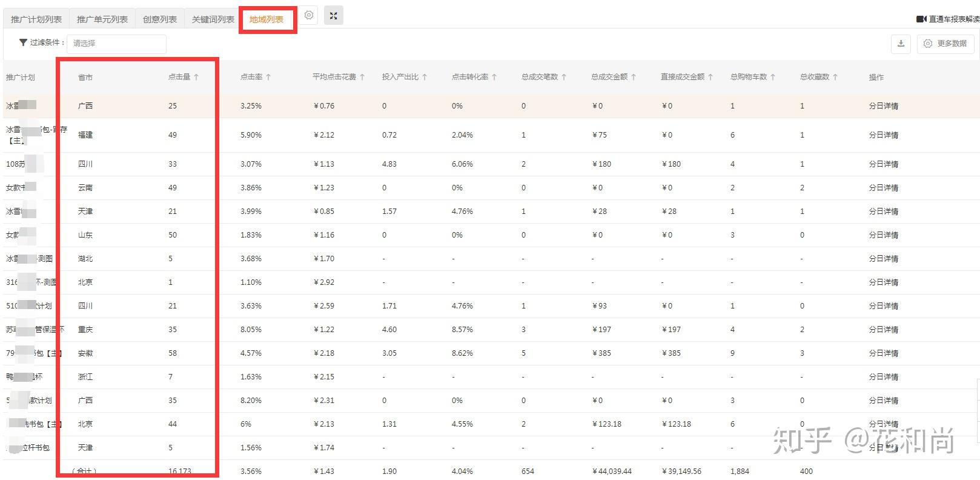Click the ¥75 transaction amount cell
The width and height of the screenshot is (980, 480).
coord(600,135)
